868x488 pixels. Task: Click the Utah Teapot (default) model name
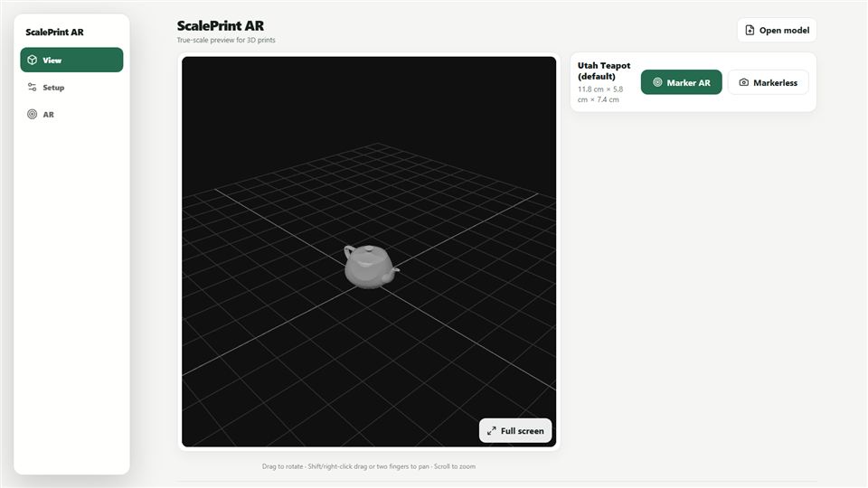[x=604, y=70]
